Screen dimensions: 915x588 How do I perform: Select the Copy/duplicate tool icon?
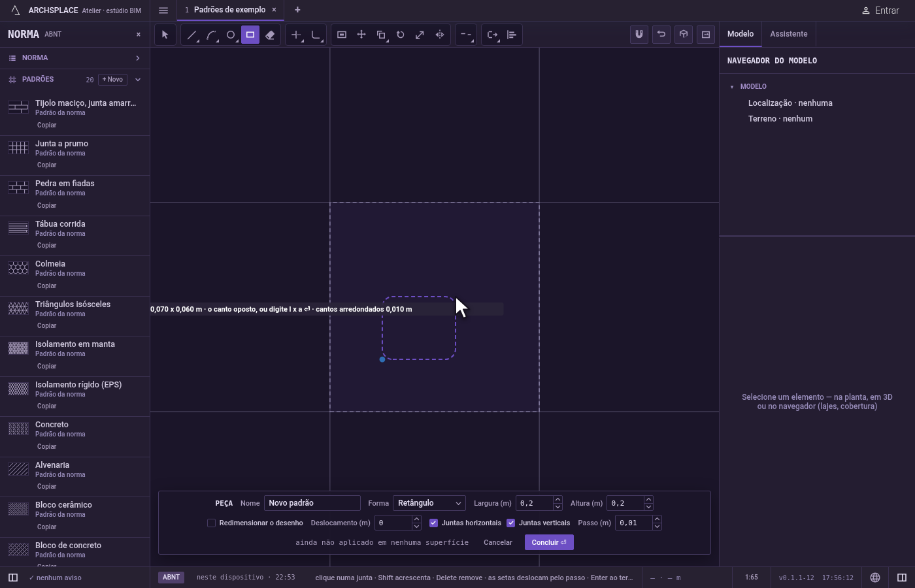click(381, 35)
